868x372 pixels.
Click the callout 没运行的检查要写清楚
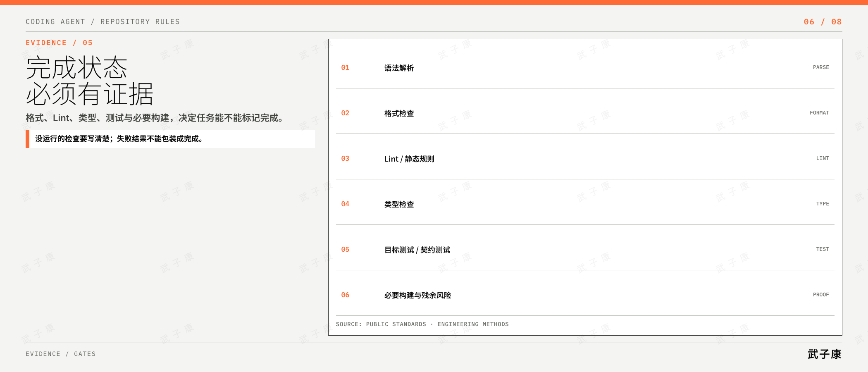tap(170, 139)
